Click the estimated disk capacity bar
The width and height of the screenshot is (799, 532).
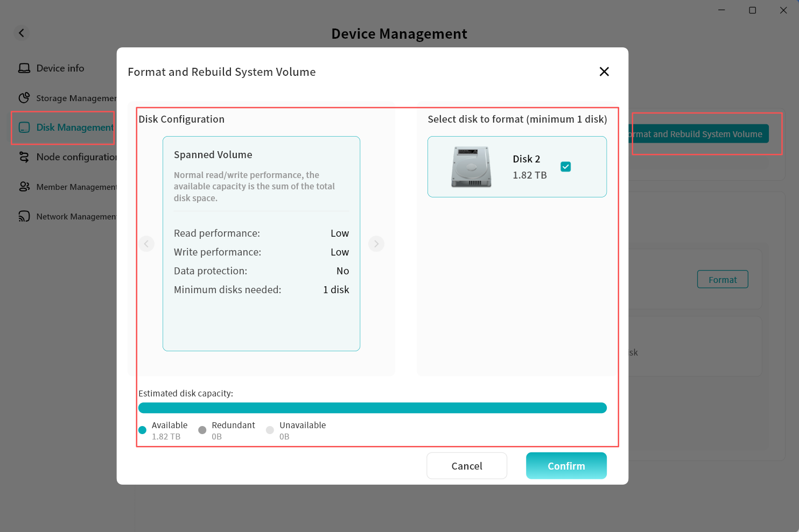372,408
